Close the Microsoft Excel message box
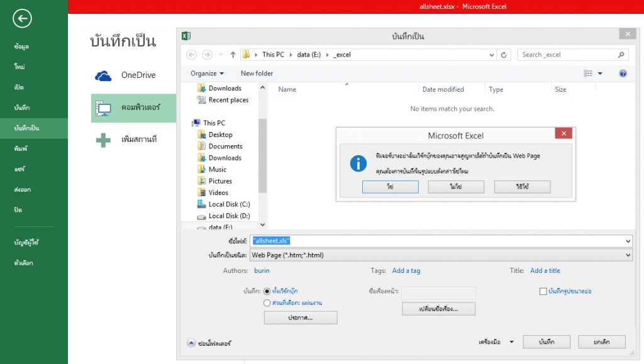This screenshot has height=364, width=644. coord(563,133)
